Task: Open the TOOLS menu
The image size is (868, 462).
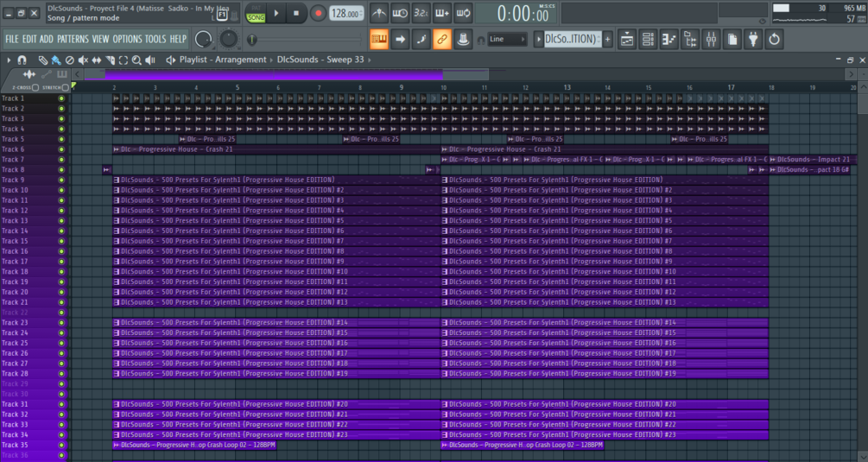Action: 155,39
